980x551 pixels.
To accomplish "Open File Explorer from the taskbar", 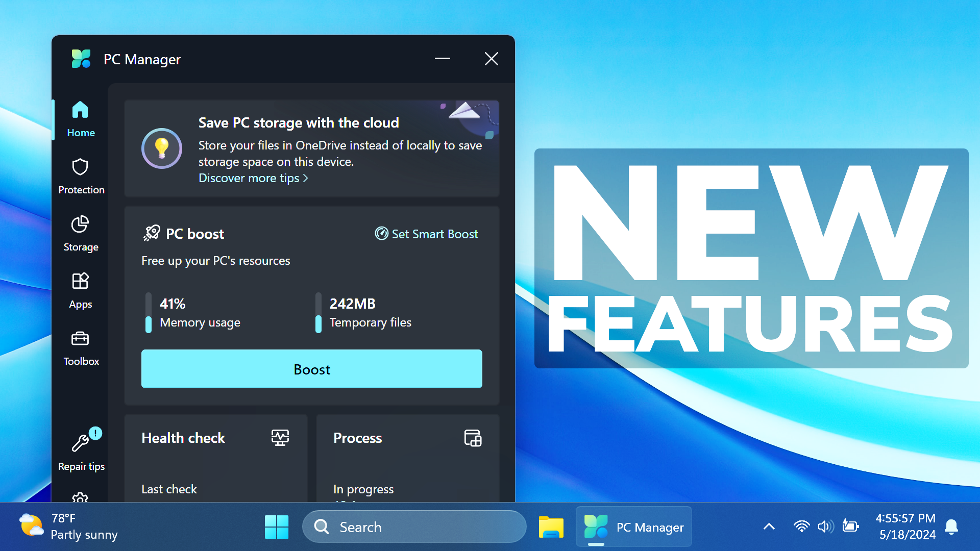I will [551, 527].
